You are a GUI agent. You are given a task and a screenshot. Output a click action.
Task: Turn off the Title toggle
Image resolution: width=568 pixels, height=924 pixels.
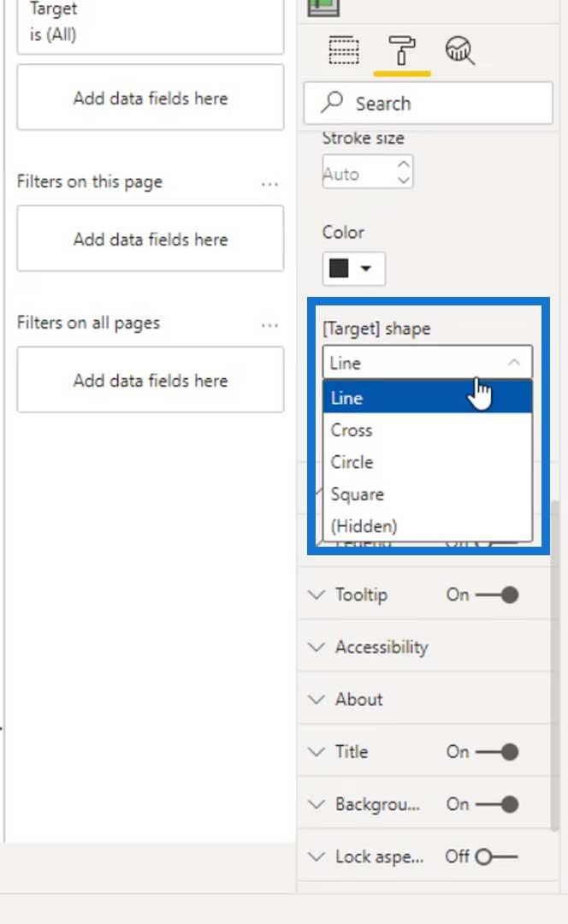click(x=497, y=752)
